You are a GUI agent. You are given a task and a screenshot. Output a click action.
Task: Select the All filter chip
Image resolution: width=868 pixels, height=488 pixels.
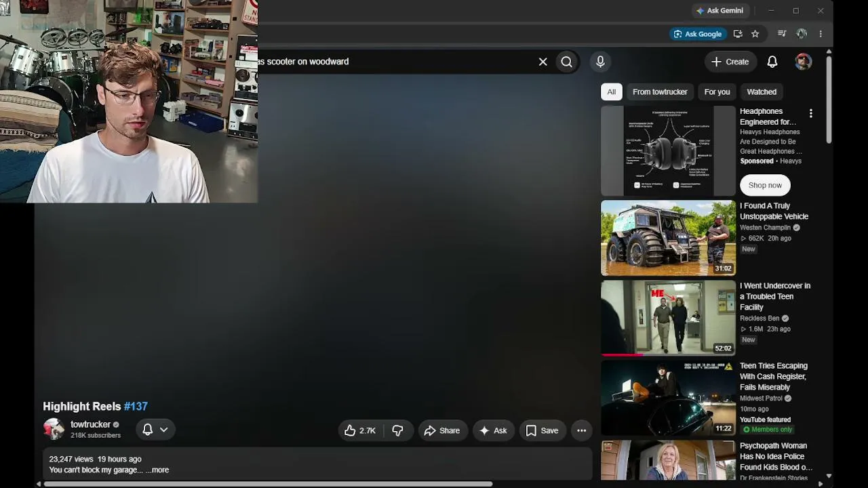point(612,91)
